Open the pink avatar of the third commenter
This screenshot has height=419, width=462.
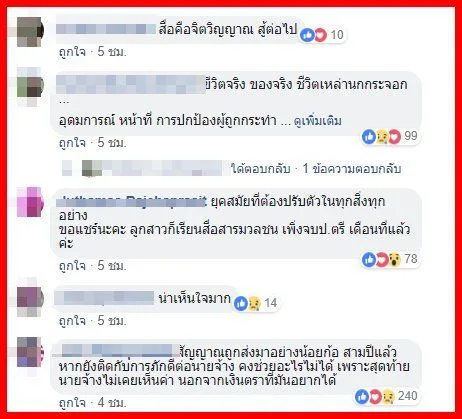(x=30, y=202)
